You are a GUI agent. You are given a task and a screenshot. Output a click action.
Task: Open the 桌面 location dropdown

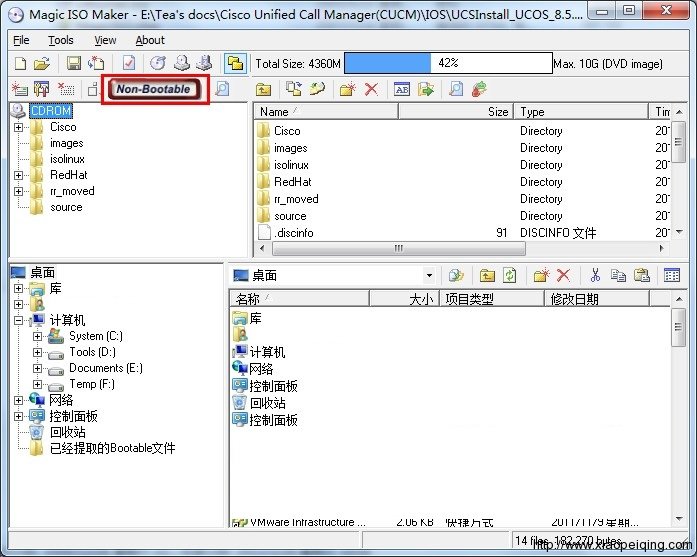pyautogui.click(x=429, y=276)
